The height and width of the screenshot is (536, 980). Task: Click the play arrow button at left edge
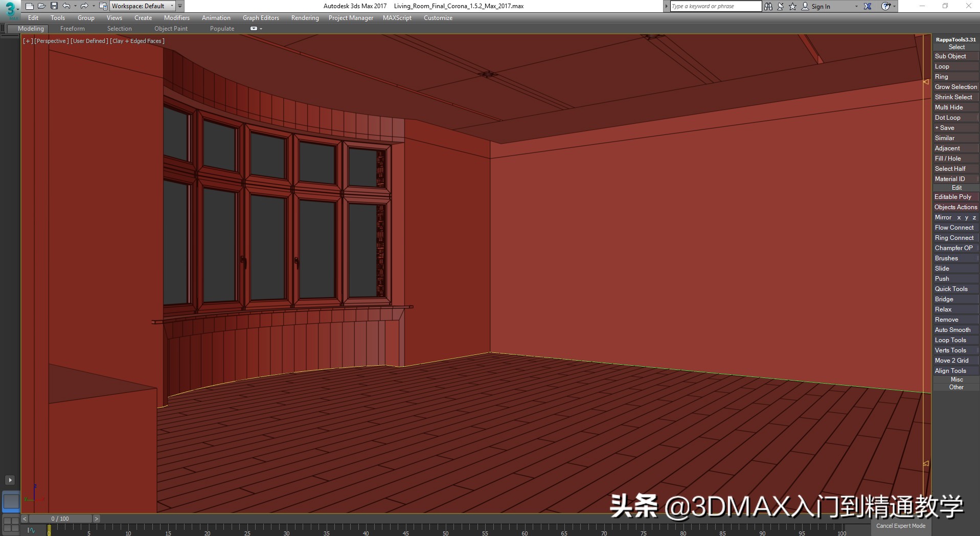(x=10, y=480)
